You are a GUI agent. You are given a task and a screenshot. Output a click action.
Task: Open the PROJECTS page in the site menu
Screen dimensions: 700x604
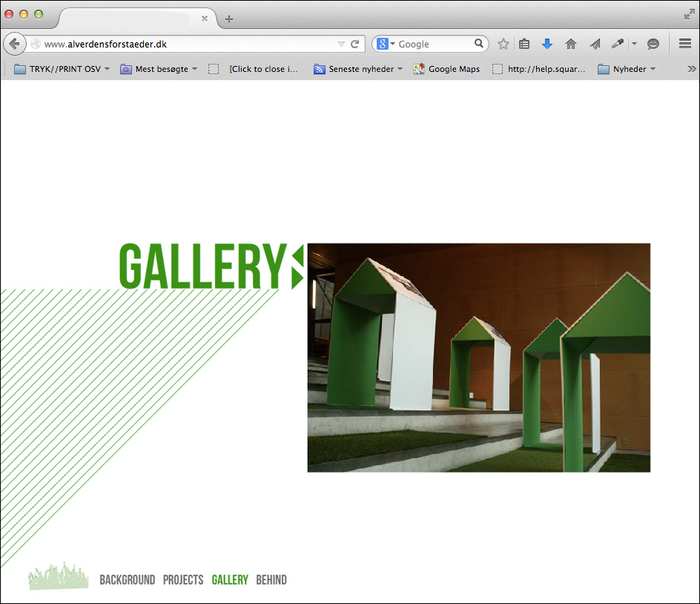pyautogui.click(x=183, y=580)
